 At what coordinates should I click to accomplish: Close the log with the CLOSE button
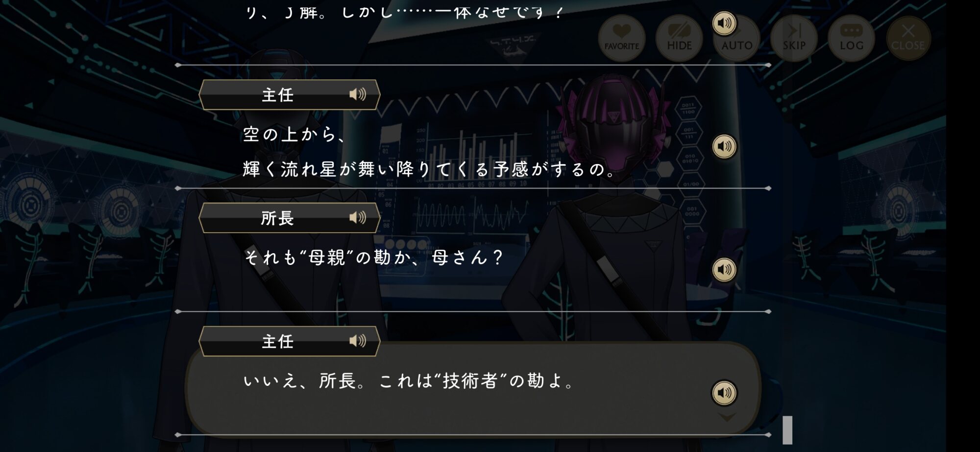click(x=908, y=38)
